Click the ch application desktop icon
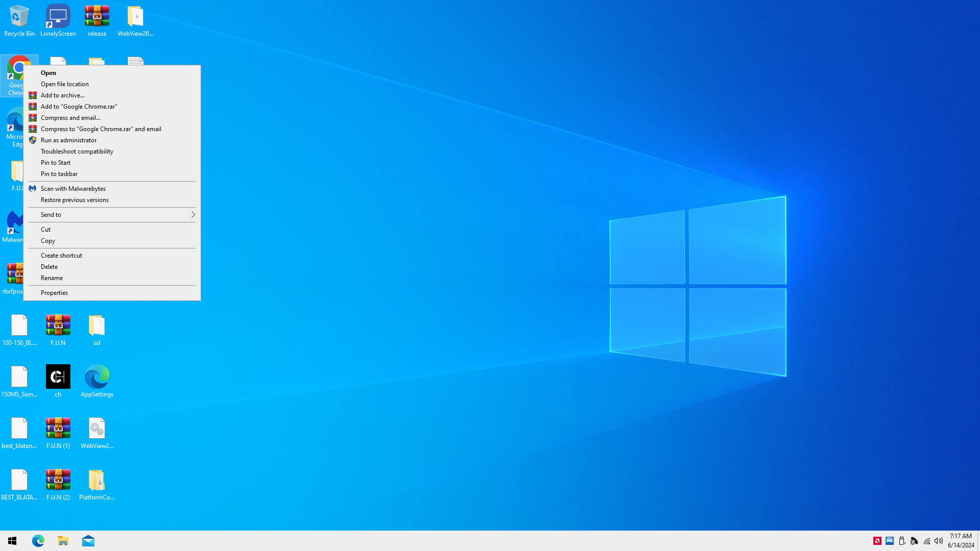980x551 pixels. pos(58,381)
